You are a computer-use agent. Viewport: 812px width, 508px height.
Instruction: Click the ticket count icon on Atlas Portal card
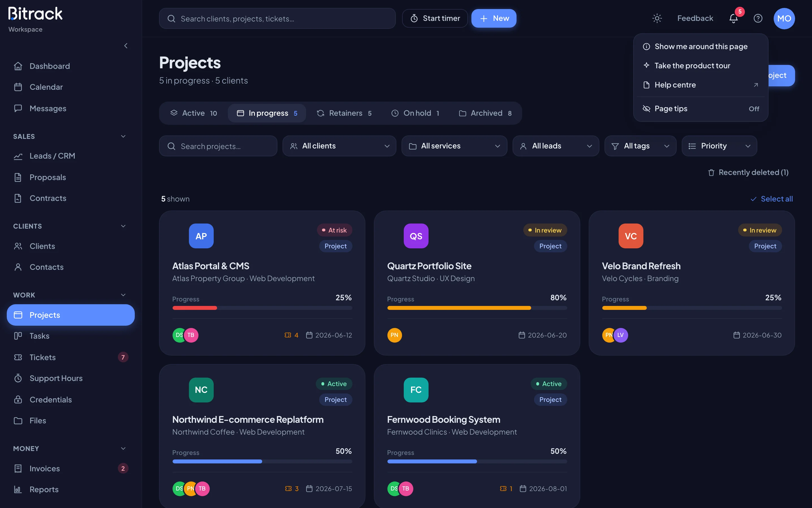click(x=288, y=335)
